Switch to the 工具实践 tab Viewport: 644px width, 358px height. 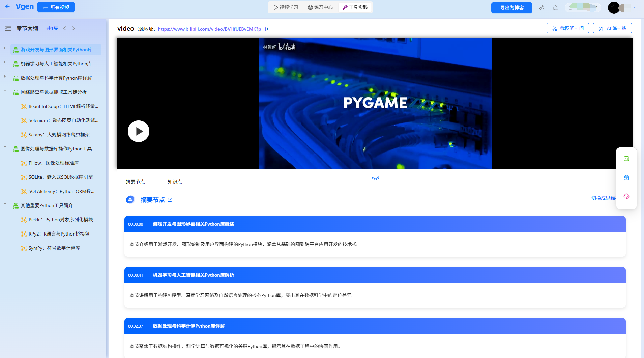click(355, 7)
